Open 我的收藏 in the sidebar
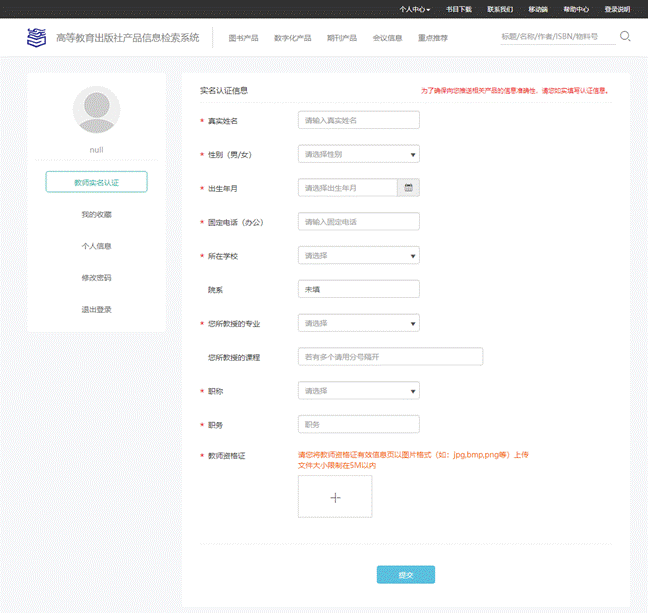 click(x=97, y=214)
